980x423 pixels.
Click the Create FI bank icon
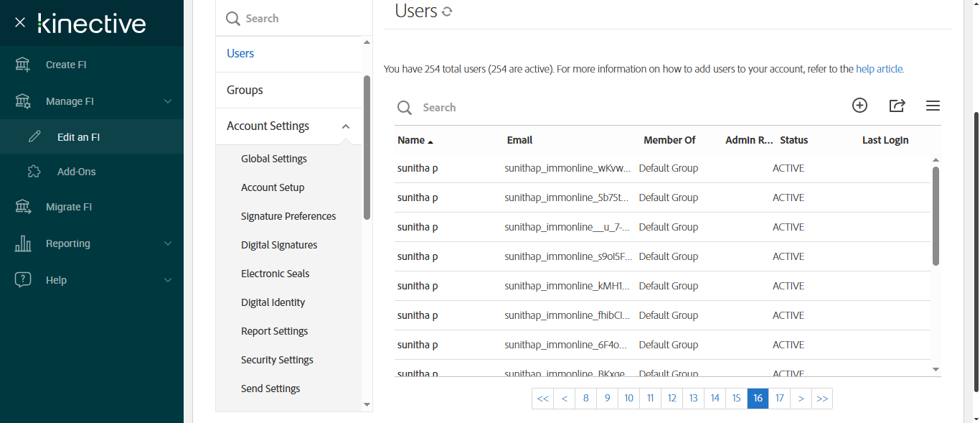(x=23, y=65)
